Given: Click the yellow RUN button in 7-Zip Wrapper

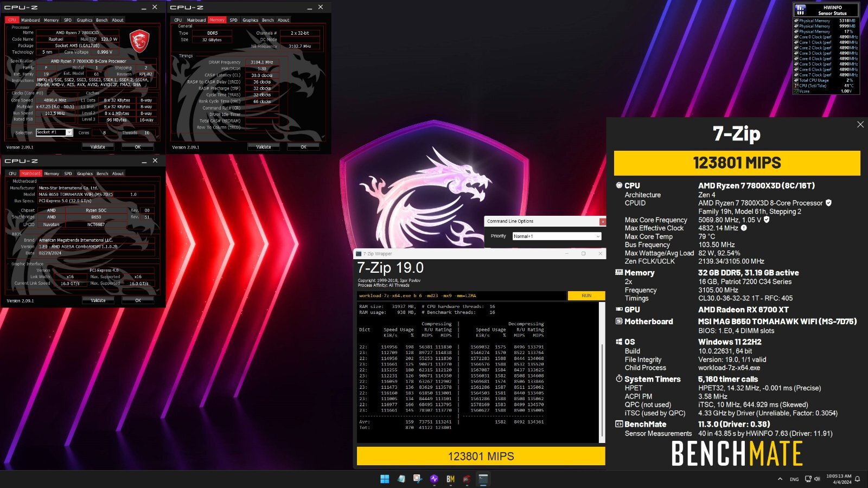Looking at the screenshot, I should point(586,296).
